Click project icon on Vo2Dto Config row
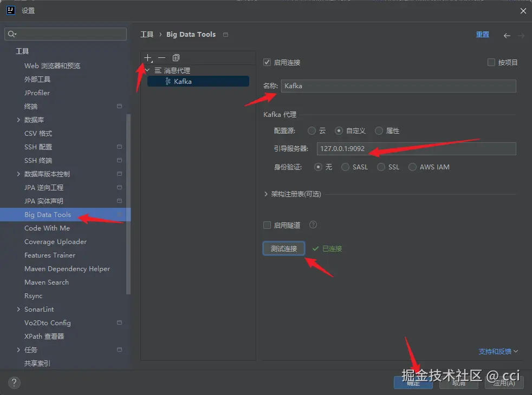Screen dimensions: 532x395 119,322
